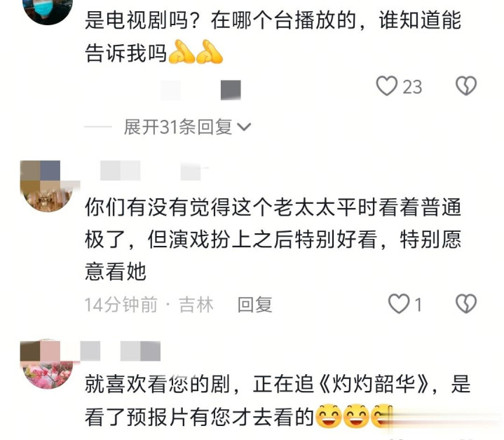Click the chevron next to 展开31条回复
The height and width of the screenshot is (440, 504).
(x=244, y=128)
